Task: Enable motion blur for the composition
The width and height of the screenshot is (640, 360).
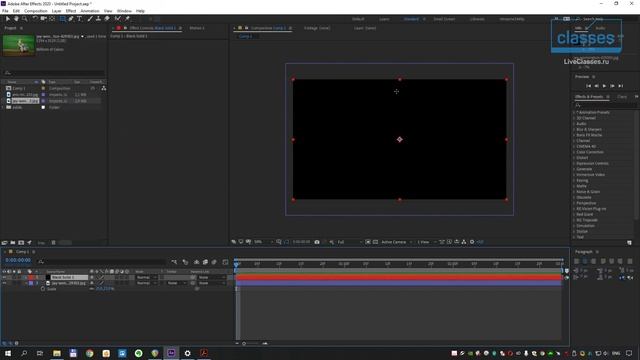Action: pyautogui.click(x=214, y=262)
